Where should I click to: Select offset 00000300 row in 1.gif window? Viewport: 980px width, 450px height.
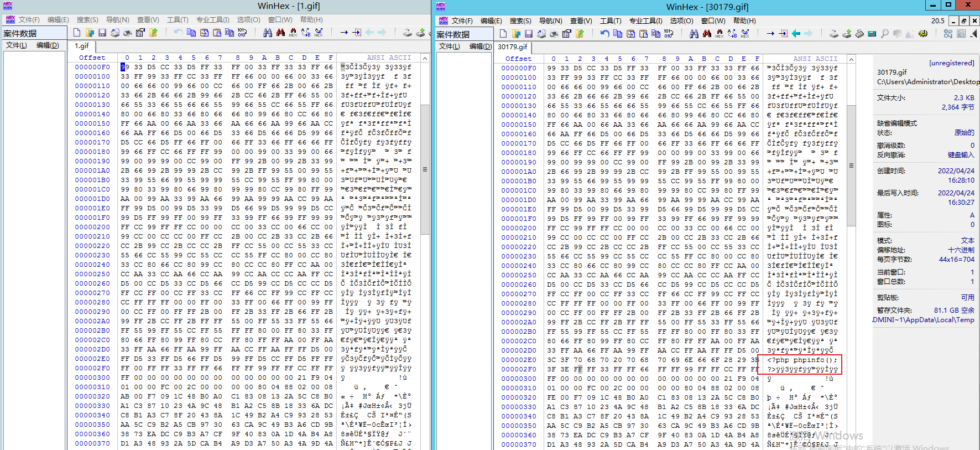click(243, 377)
